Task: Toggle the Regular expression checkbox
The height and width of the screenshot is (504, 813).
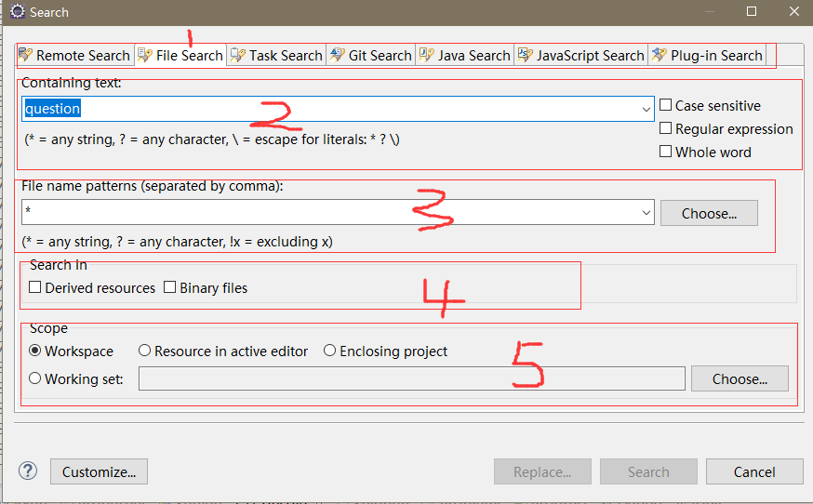Action: pyautogui.click(x=665, y=129)
